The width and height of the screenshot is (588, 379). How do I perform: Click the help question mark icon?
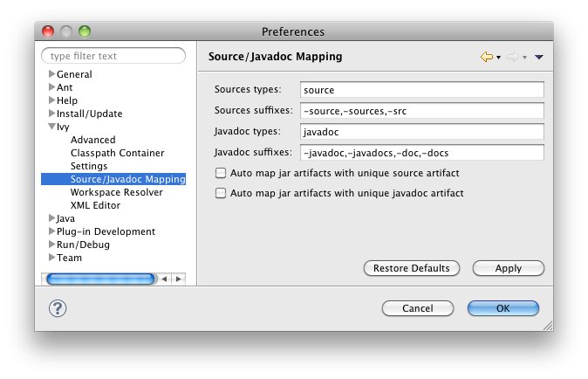coord(58,307)
